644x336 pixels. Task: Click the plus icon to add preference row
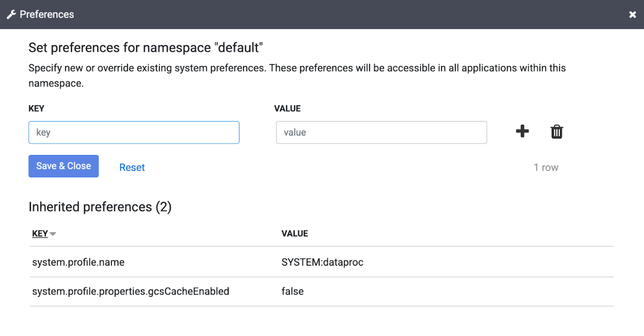coord(522,131)
